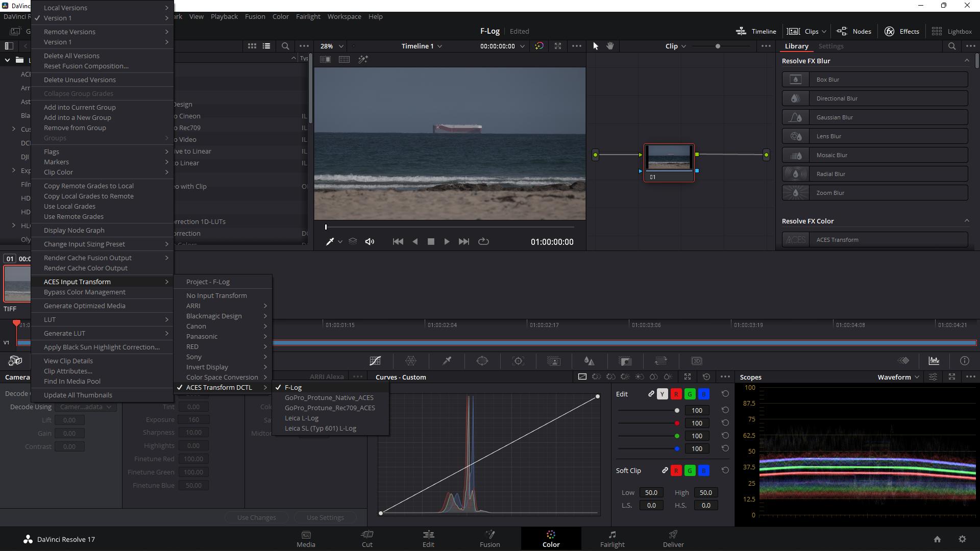Play the viewer clip forward

(x=447, y=242)
